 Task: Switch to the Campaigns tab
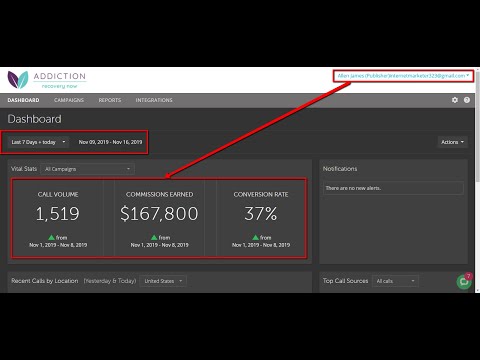coord(69,100)
